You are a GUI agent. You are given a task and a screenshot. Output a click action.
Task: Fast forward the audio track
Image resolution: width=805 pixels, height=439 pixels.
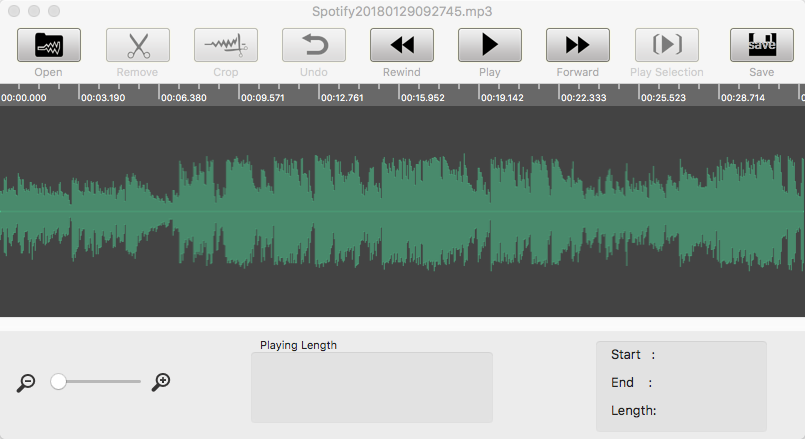pos(577,45)
